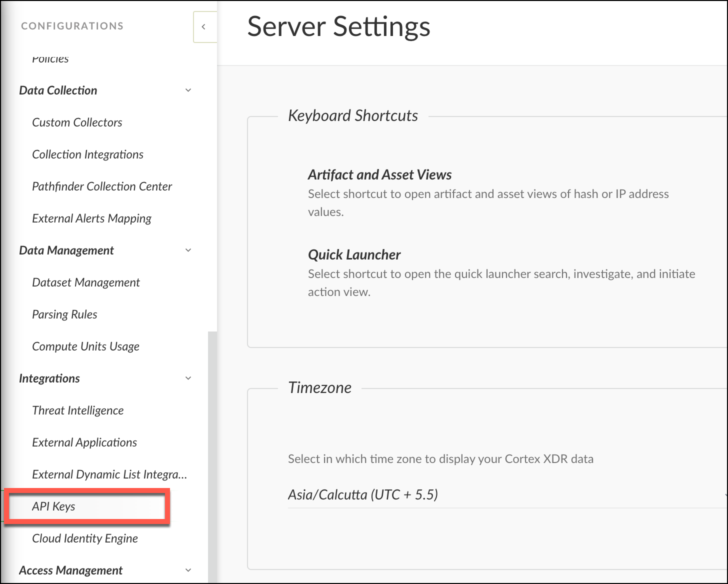This screenshot has width=728, height=584.
Task: Collapse the Integrations section chevron
Action: coord(188,378)
